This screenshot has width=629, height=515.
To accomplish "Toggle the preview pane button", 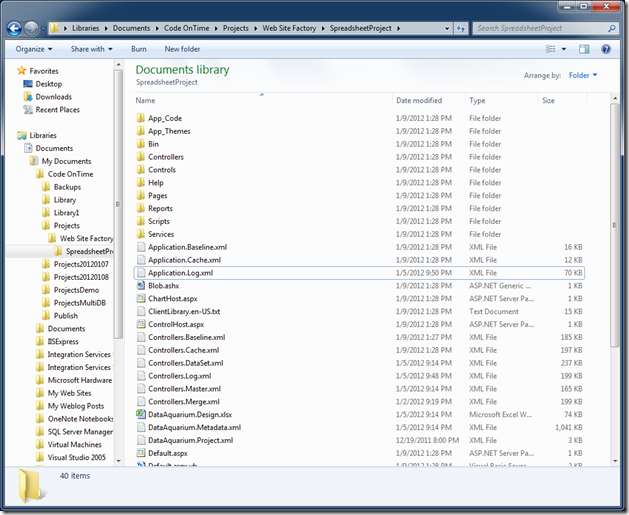I will tap(584, 49).
